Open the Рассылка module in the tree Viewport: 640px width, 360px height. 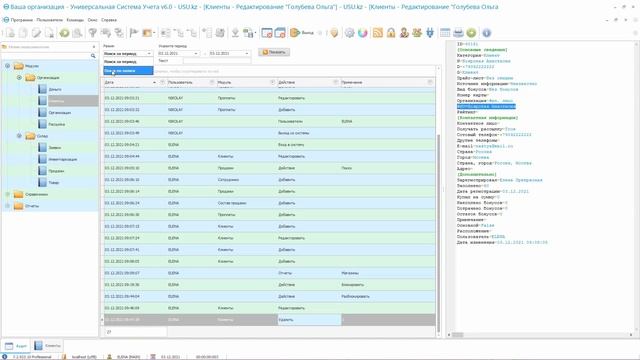coord(57,124)
